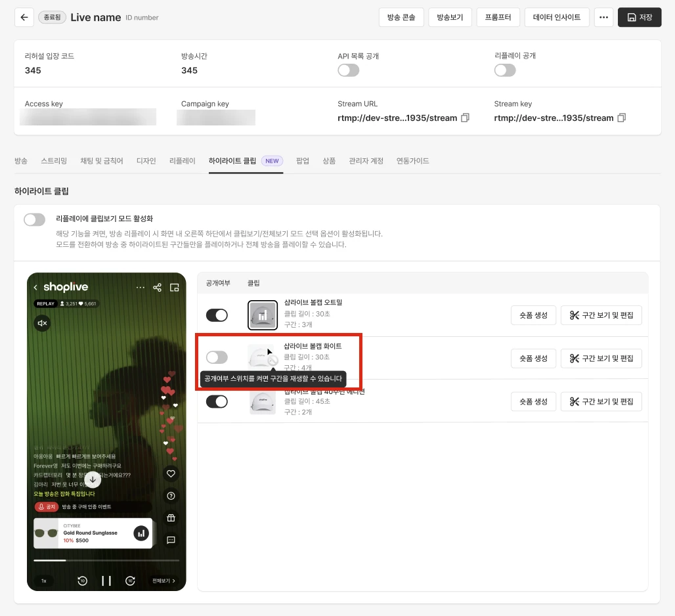Image resolution: width=675 pixels, height=616 pixels.
Task: Click the heart like icon in player
Action: pos(171,473)
